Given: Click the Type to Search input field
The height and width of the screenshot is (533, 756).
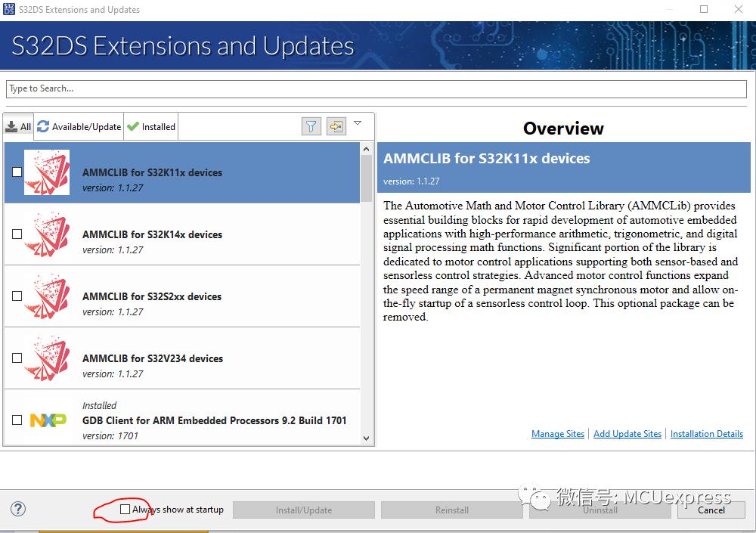Looking at the screenshot, I should tap(376, 88).
